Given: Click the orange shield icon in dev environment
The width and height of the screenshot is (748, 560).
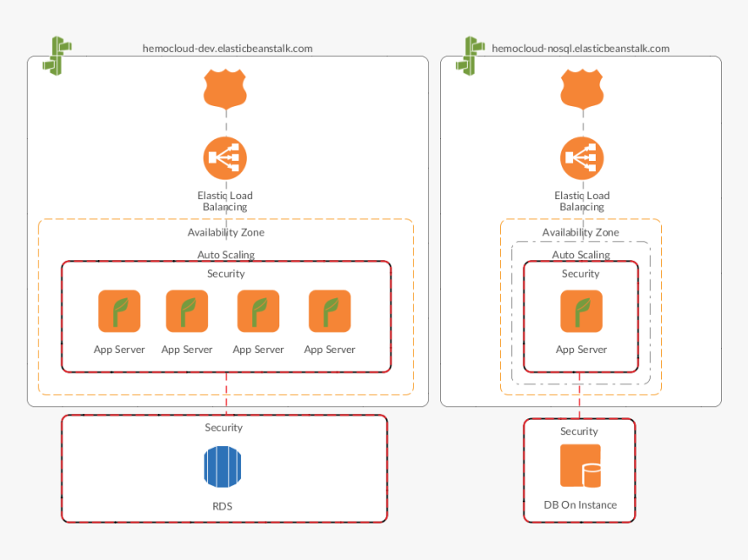Looking at the screenshot, I should [x=224, y=87].
